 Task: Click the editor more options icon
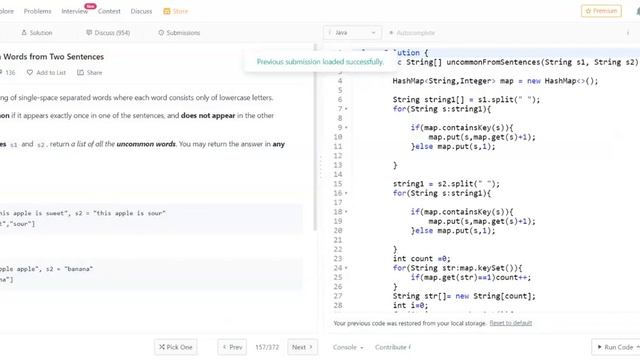pos(628,33)
